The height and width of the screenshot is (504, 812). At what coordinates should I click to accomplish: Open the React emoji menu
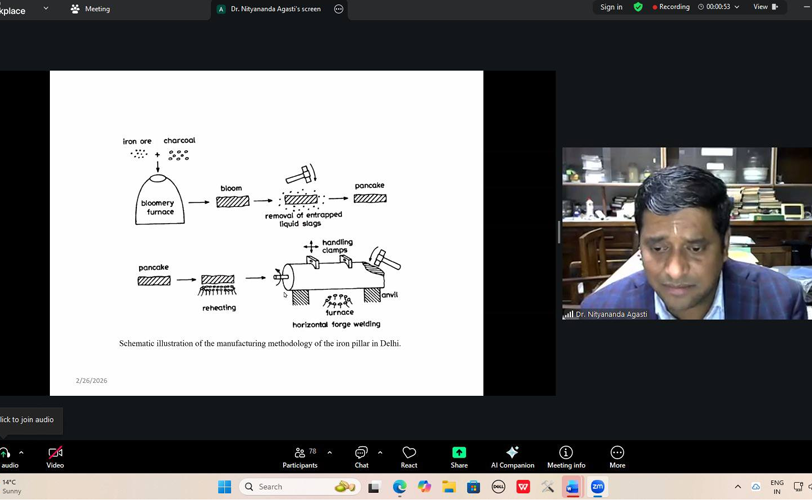point(409,457)
